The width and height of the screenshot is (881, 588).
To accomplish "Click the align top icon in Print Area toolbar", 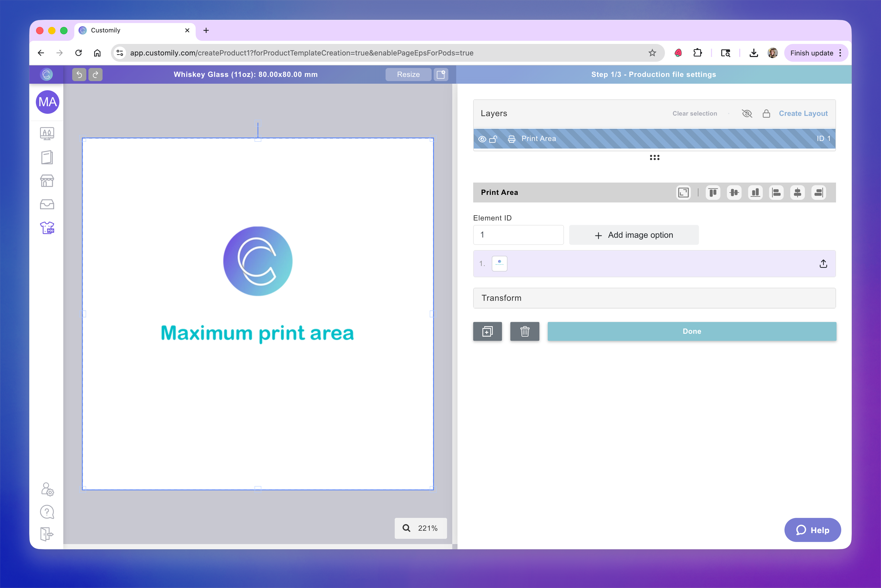I will pyautogui.click(x=713, y=192).
